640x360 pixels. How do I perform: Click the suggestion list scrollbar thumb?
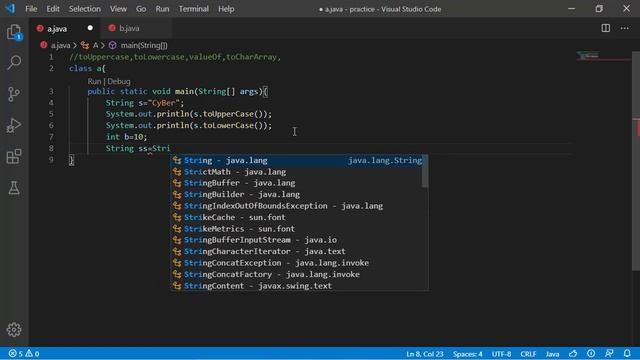[x=425, y=171]
